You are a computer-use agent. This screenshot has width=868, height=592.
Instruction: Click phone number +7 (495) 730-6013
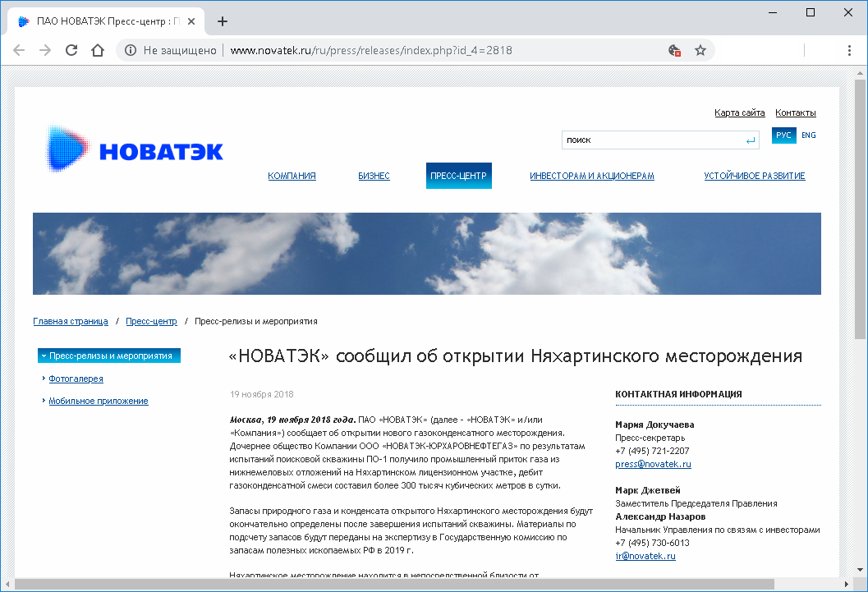click(x=652, y=543)
